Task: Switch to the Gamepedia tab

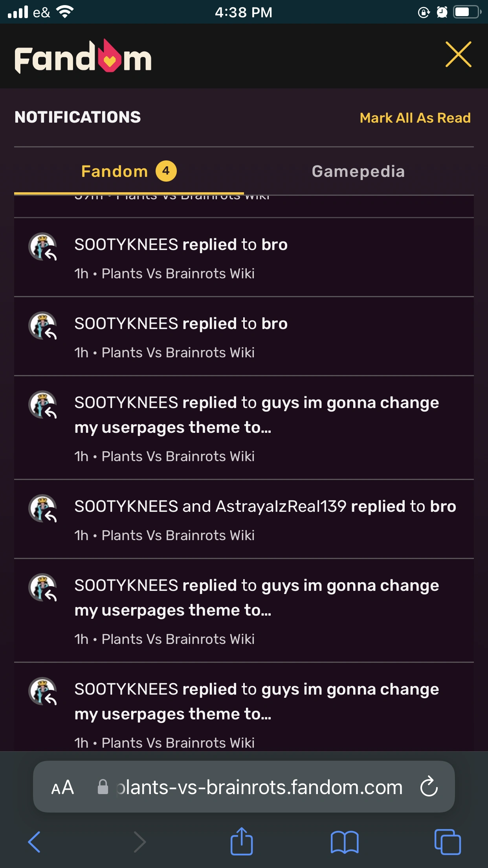Action: point(358,171)
